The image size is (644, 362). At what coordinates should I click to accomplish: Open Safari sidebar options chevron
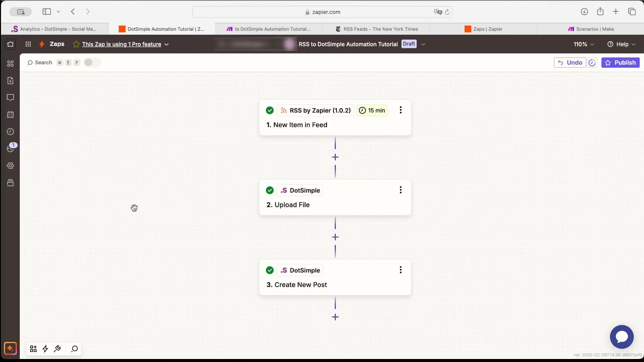coord(58,12)
